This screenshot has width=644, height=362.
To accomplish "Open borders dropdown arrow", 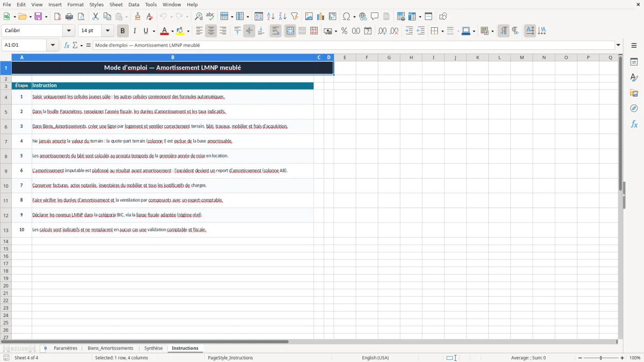I will coord(442,31).
